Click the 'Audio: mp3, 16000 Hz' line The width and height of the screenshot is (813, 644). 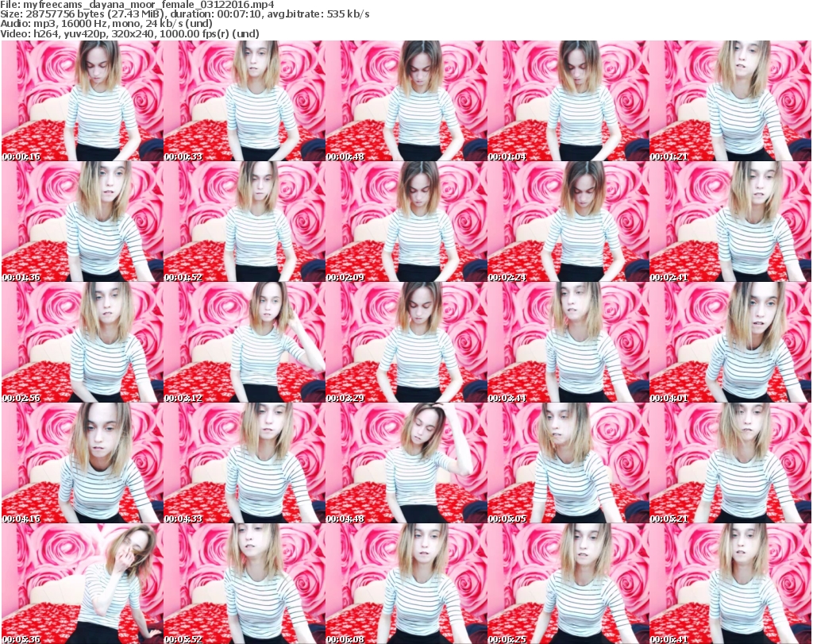pos(106,24)
